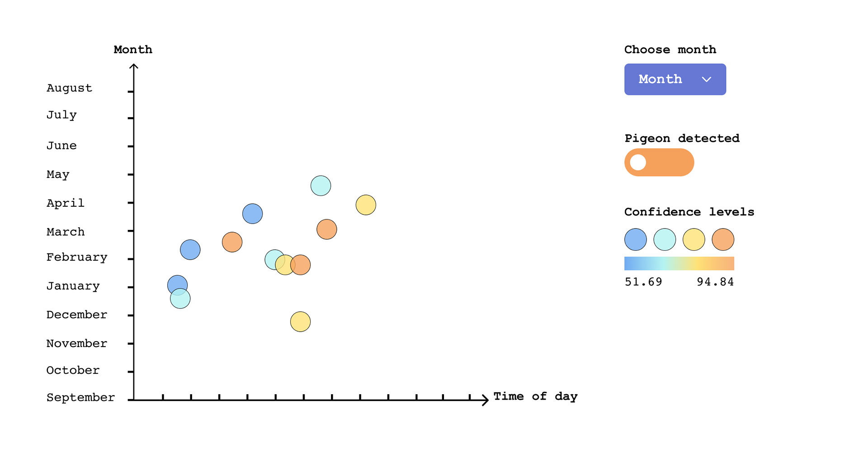Viewport: 868px width, 467px height.
Task: Select the lowest cyan data point
Action: tap(180, 300)
